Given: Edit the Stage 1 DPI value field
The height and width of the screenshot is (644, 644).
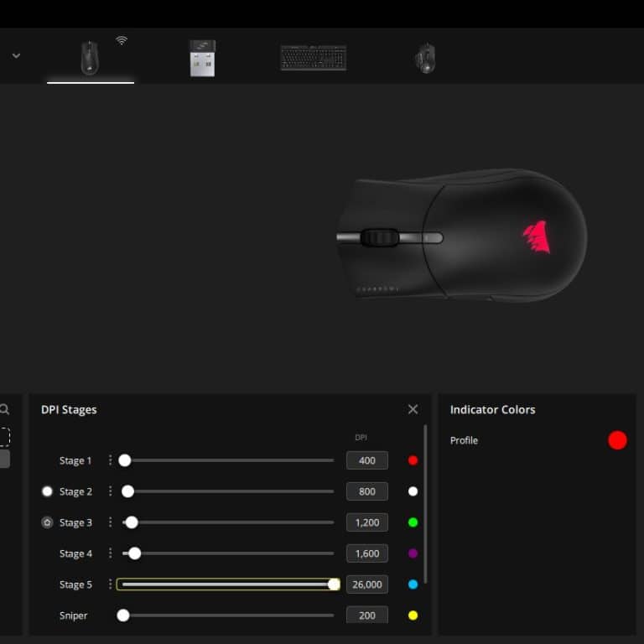Looking at the screenshot, I should (366, 460).
